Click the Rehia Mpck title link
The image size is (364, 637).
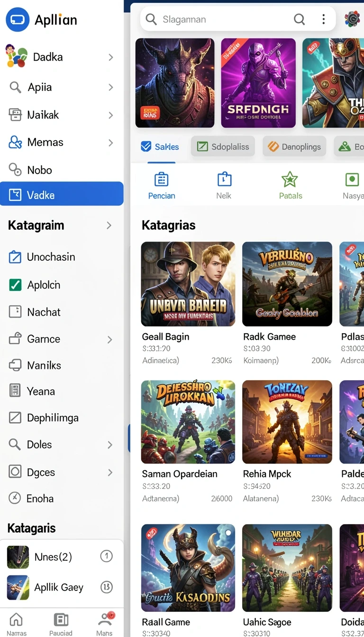(x=267, y=474)
